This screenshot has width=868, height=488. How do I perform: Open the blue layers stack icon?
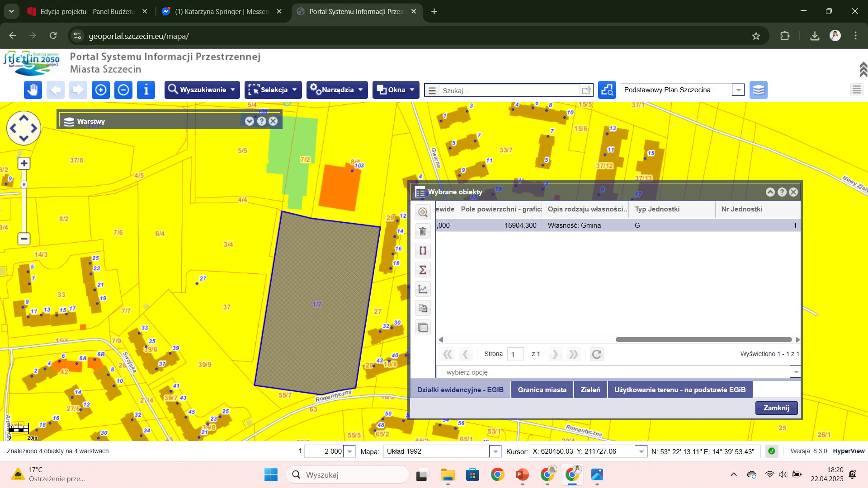[758, 90]
